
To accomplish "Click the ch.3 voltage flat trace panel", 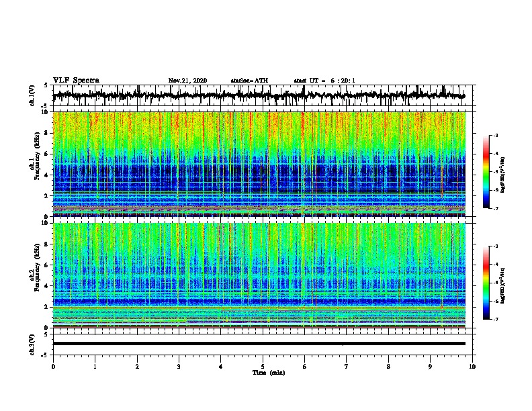I will [x=264, y=345].
